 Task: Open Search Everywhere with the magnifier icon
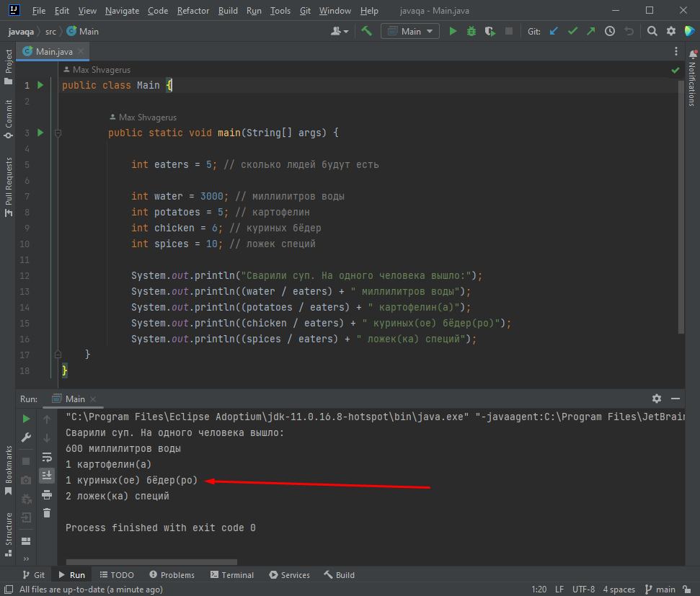[x=653, y=31]
